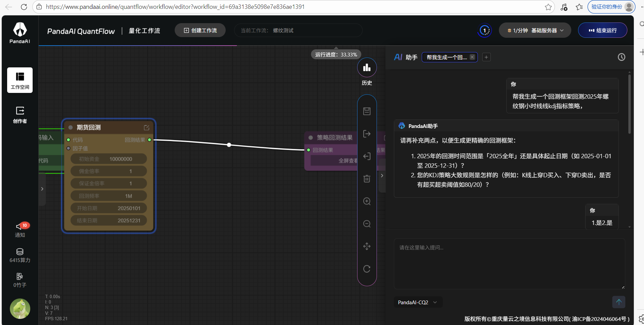The width and height of the screenshot is (644, 325).
Task: Select the 帮我生成一个回... conversation tab
Action: [x=447, y=57]
